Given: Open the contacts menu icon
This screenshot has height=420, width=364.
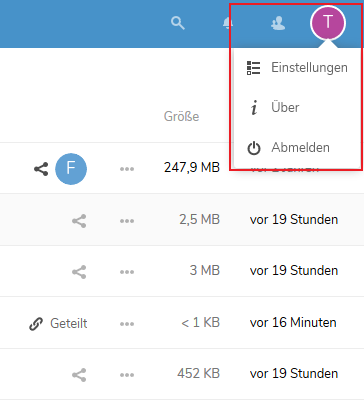Looking at the screenshot, I should coord(278,23).
